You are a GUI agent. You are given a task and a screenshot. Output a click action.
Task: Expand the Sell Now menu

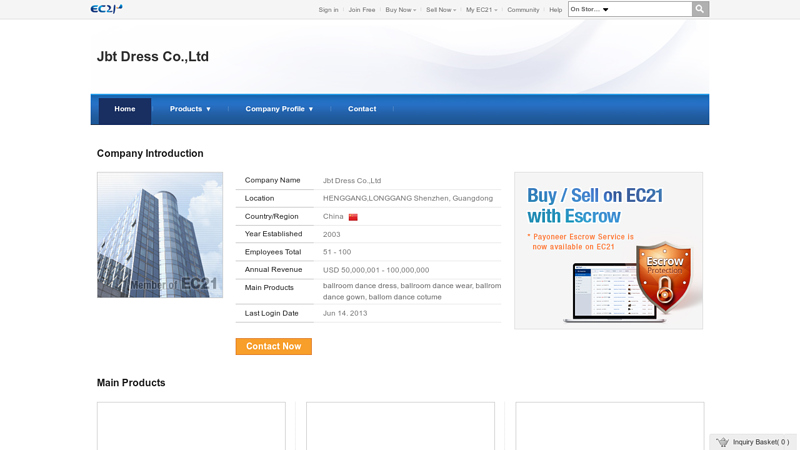pyautogui.click(x=441, y=10)
